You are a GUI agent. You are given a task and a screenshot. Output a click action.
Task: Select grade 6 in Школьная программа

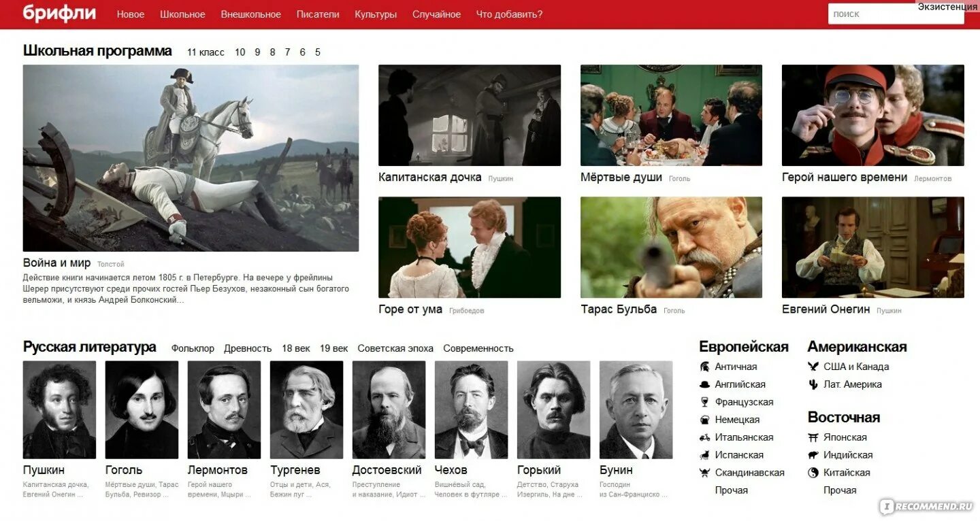(303, 52)
